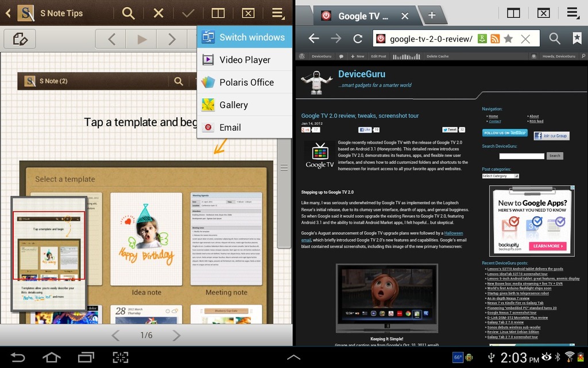Screen dimensions: 588x368
Task: Pick the Idea note birthday template
Action: click(146, 239)
